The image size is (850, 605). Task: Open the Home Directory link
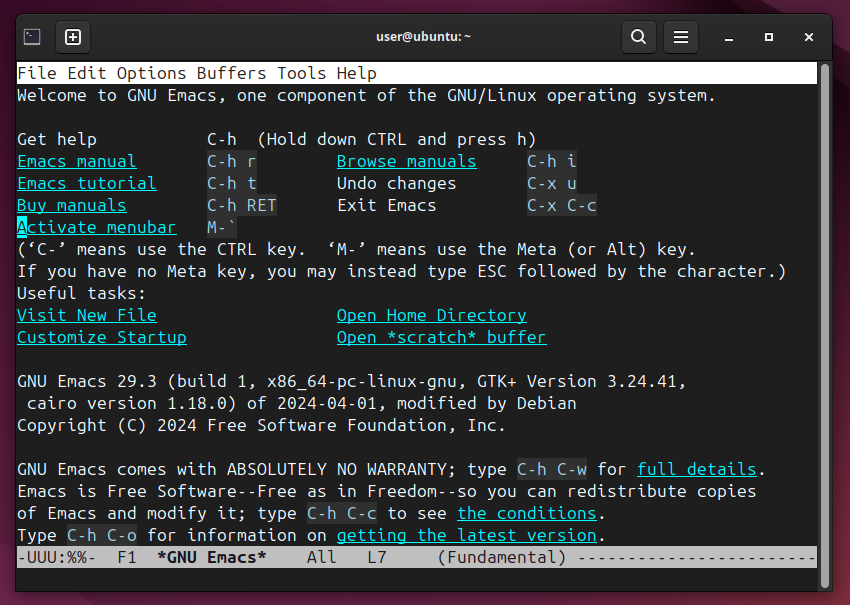(432, 316)
